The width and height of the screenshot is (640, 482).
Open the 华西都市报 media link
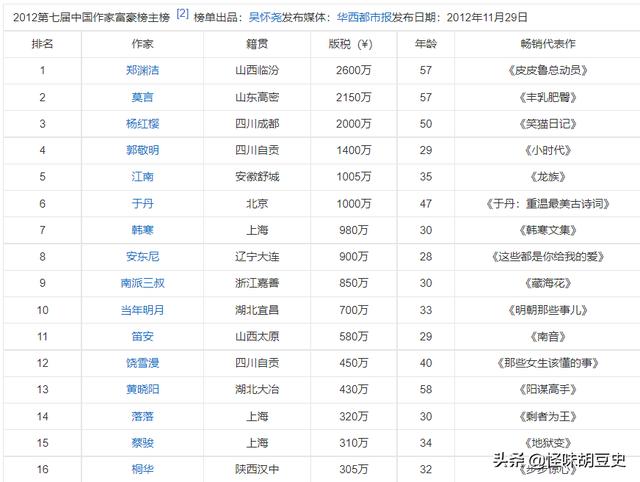point(364,17)
